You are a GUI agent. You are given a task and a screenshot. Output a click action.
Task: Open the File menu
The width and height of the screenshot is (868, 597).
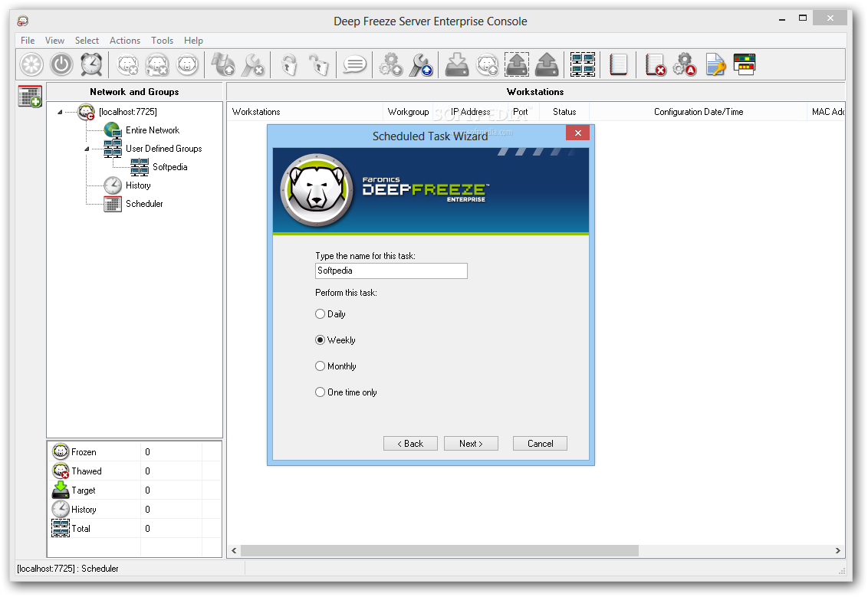point(28,41)
